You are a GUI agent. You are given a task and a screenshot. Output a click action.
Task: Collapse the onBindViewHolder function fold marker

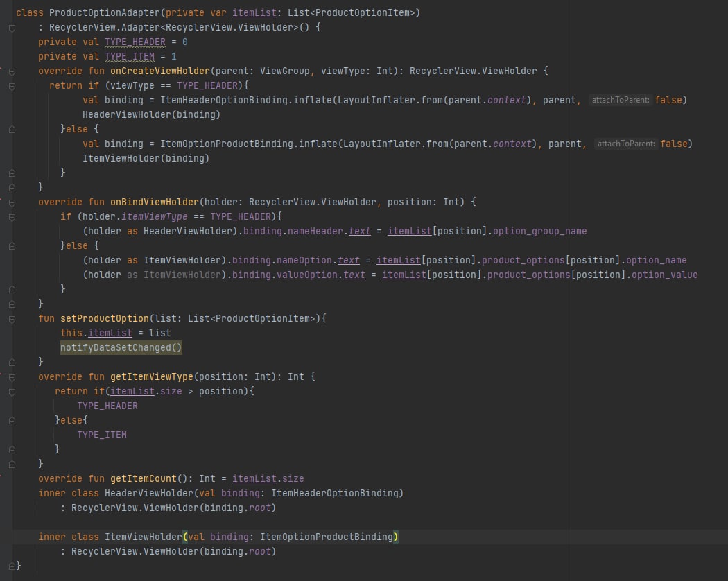(x=12, y=202)
